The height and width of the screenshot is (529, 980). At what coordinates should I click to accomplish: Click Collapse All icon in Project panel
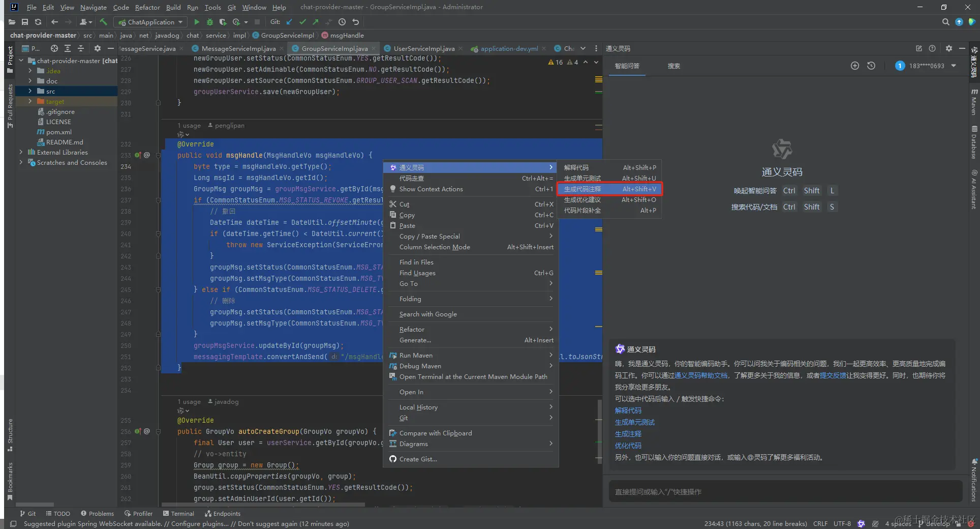pos(81,48)
